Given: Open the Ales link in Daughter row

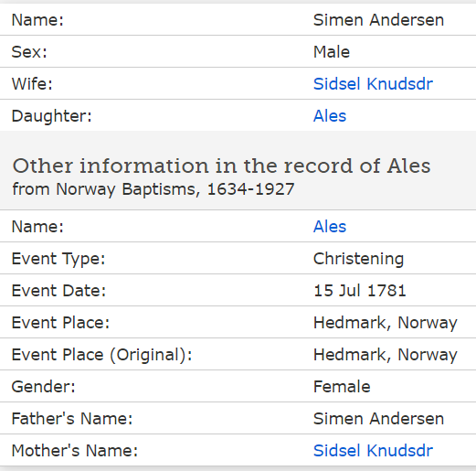Looking at the screenshot, I should [330, 116].
